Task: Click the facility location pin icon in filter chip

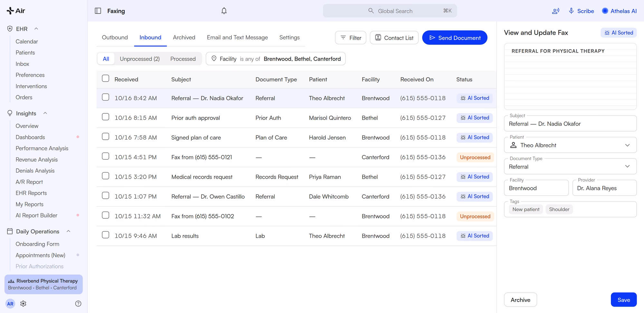Action: (x=214, y=59)
